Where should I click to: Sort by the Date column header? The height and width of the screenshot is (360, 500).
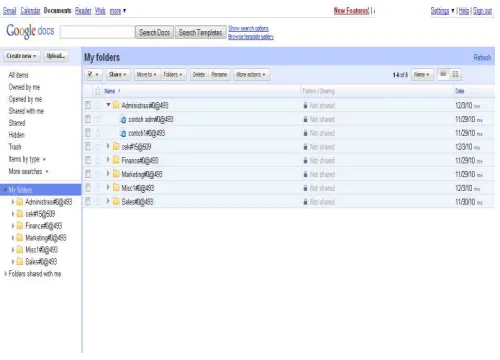(x=460, y=91)
